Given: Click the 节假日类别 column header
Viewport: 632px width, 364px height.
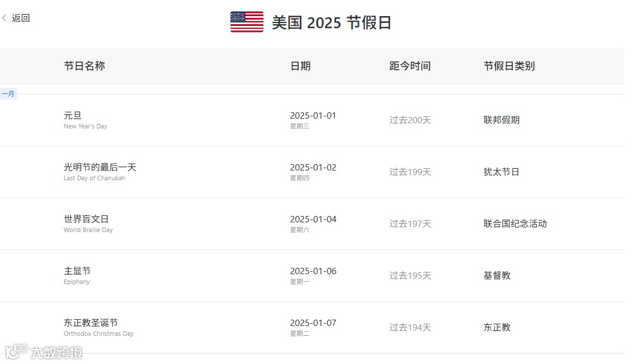Looking at the screenshot, I should (509, 66).
